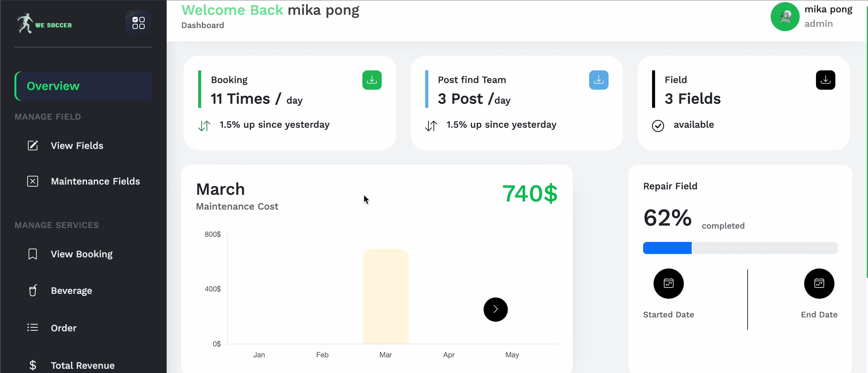This screenshot has width=868, height=373.
Task: Click the available checkmark circle
Action: point(658,126)
